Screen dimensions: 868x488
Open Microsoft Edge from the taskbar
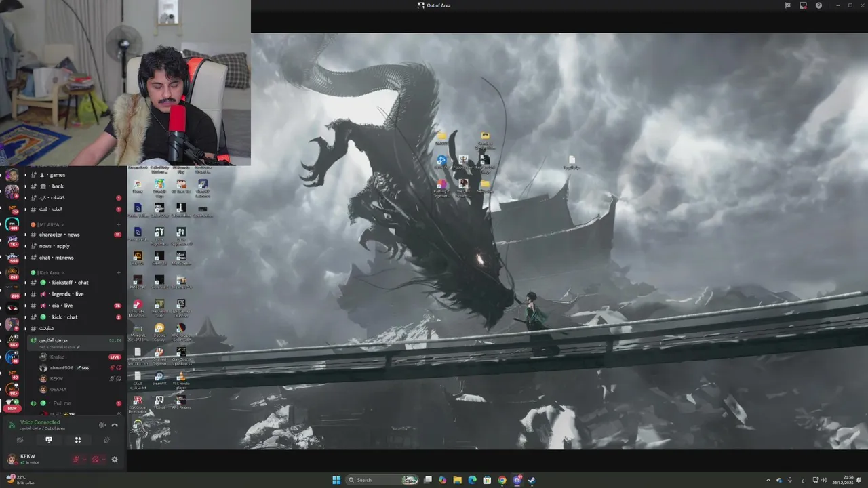point(472,480)
